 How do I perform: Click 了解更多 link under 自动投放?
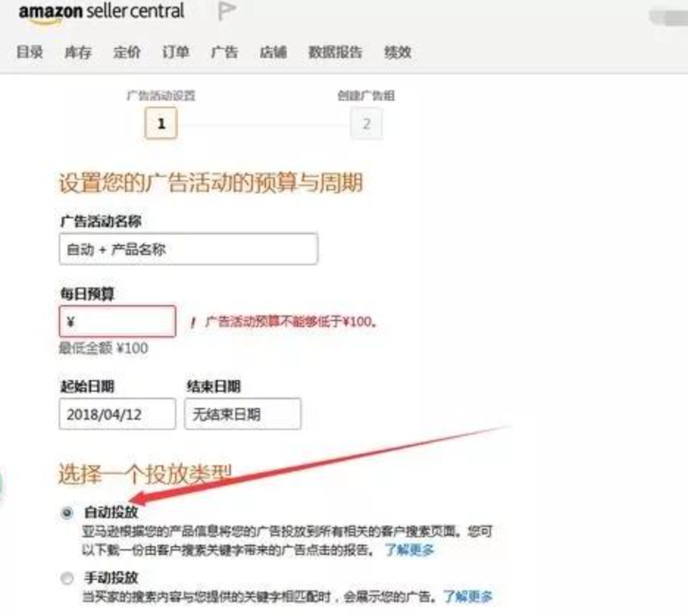[409, 549]
